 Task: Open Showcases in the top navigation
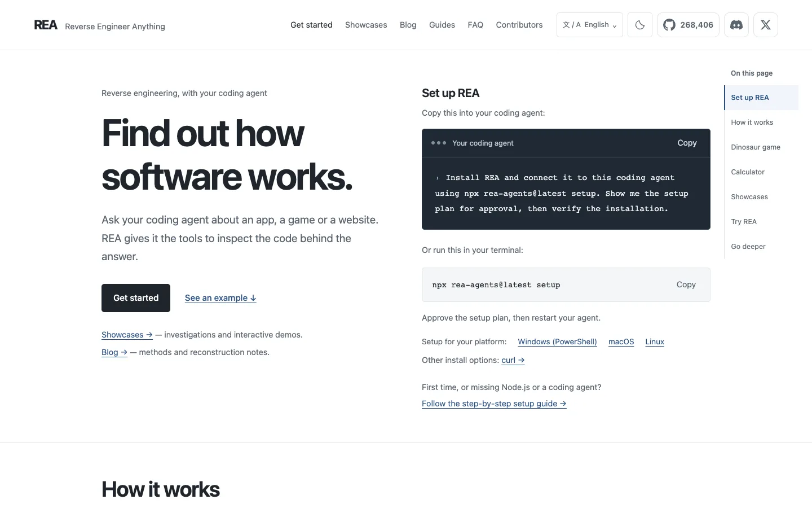[x=366, y=25]
